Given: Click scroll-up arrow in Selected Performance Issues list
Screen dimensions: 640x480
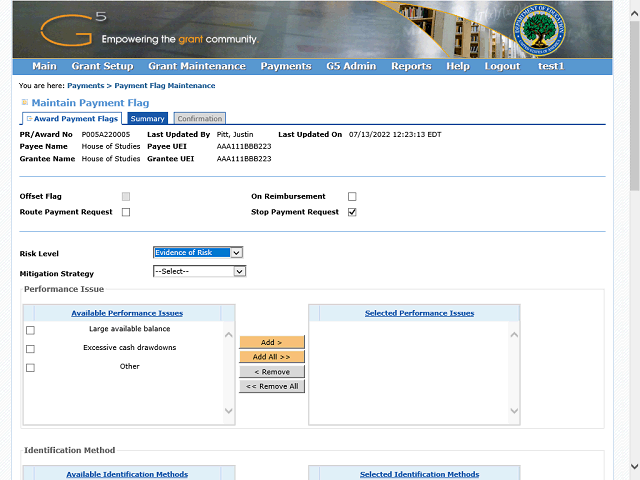Looking at the screenshot, I should click(514, 335).
